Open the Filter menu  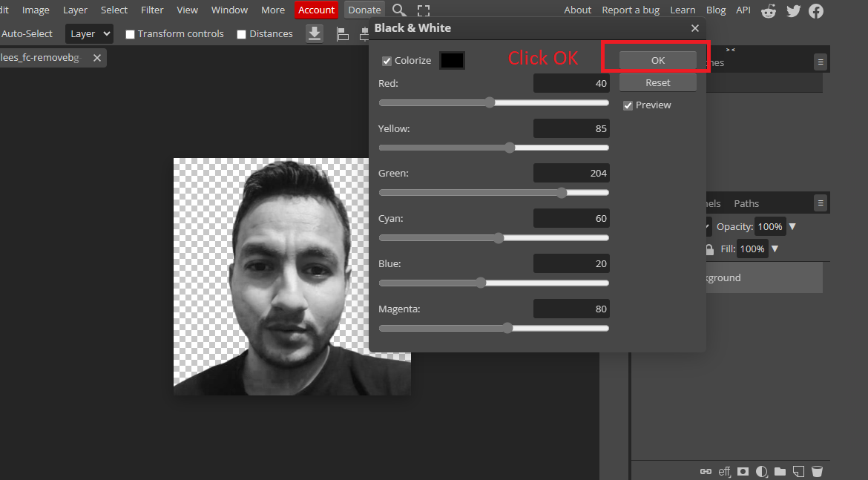coord(152,10)
